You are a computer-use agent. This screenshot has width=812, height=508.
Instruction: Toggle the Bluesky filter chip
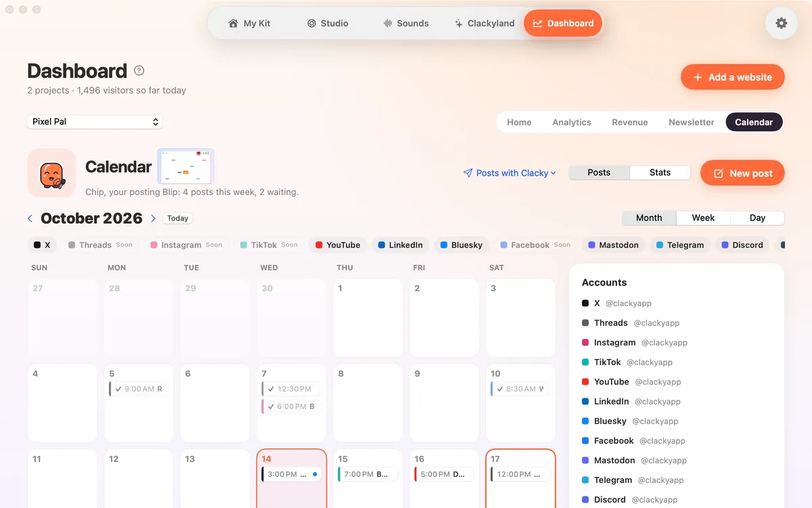click(461, 245)
